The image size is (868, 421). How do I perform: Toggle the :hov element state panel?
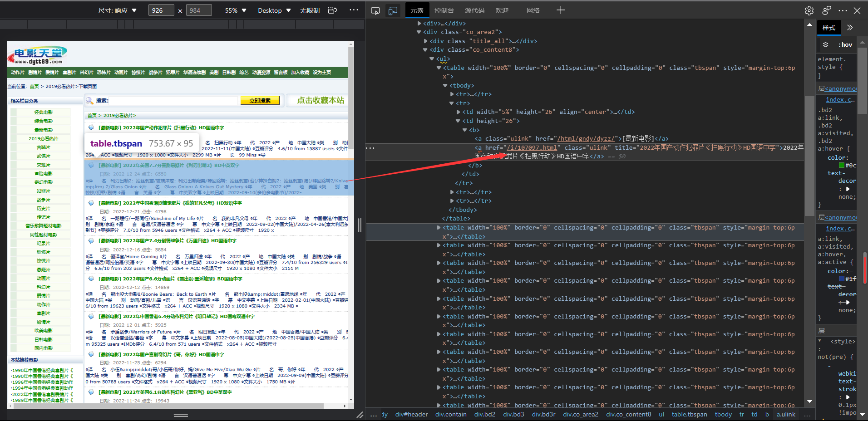(845, 44)
